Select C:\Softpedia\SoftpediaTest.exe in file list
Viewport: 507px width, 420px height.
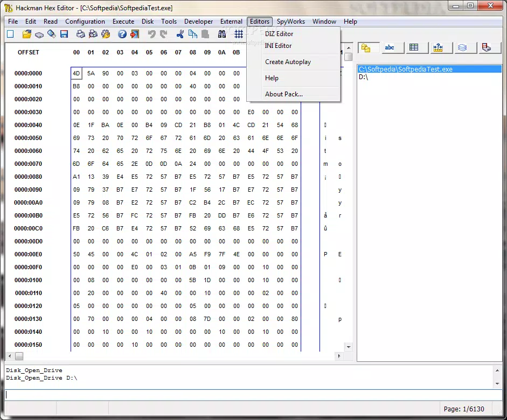coord(430,69)
